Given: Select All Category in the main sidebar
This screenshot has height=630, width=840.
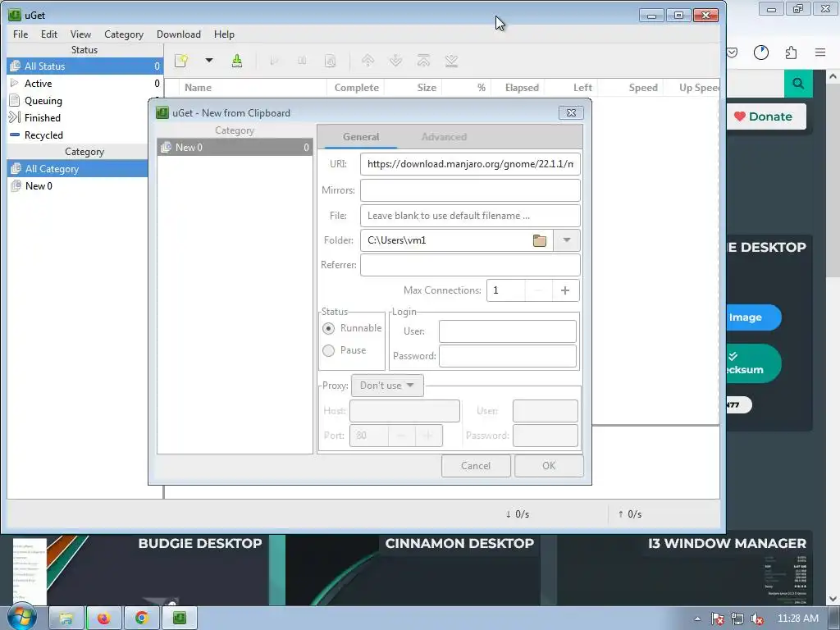Looking at the screenshot, I should [78, 169].
